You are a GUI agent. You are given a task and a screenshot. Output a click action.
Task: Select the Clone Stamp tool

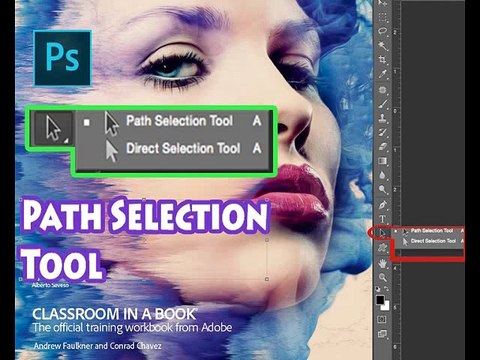click(383, 118)
